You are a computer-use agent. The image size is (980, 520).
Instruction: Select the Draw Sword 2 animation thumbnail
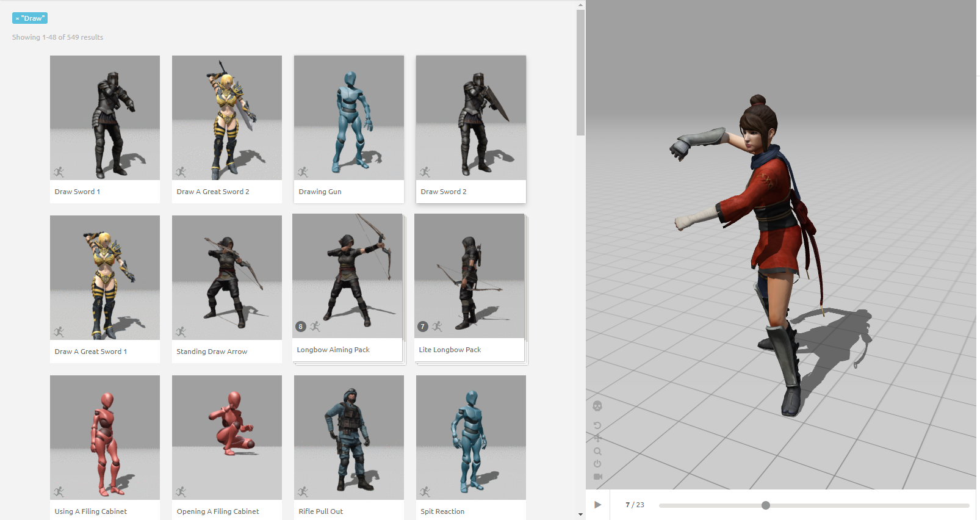click(x=471, y=118)
